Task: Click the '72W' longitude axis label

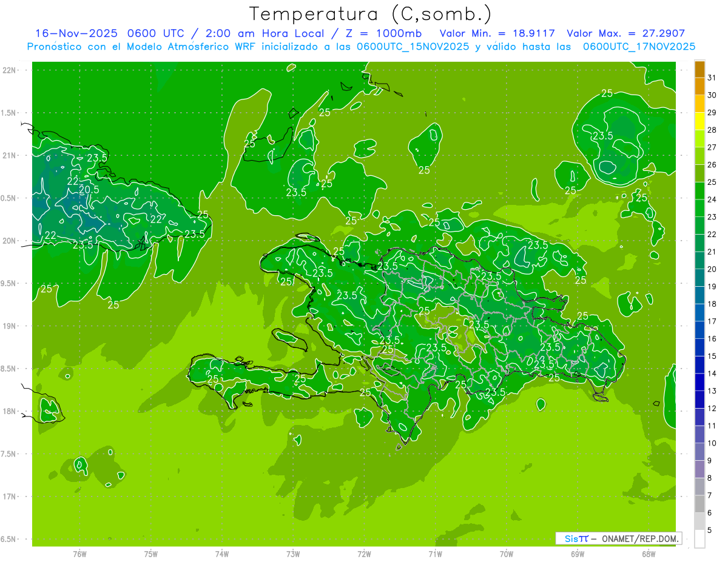Action: pyautogui.click(x=364, y=554)
